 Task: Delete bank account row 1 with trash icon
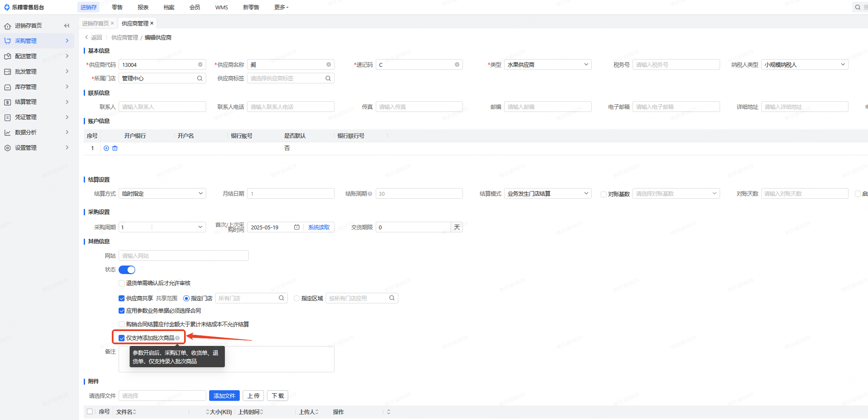pos(115,148)
